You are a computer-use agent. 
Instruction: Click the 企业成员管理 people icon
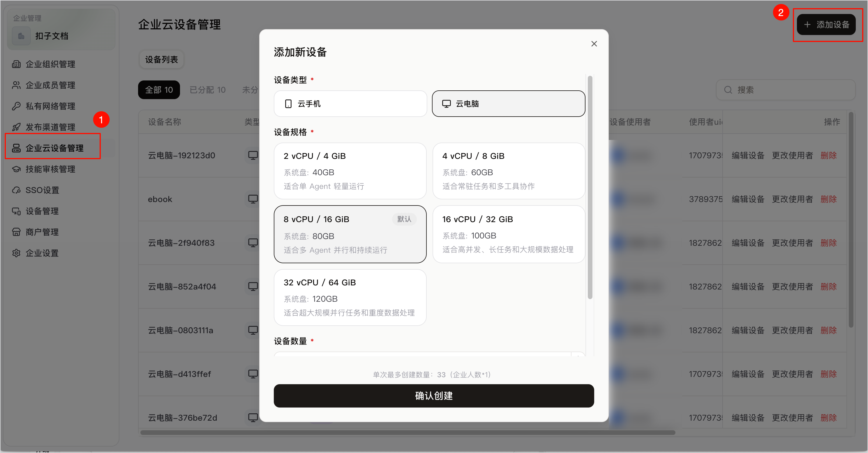click(16, 85)
